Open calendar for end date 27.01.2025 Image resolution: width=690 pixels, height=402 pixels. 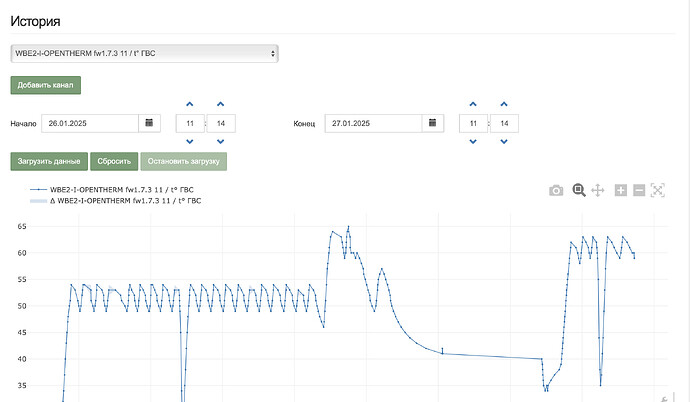click(x=433, y=123)
